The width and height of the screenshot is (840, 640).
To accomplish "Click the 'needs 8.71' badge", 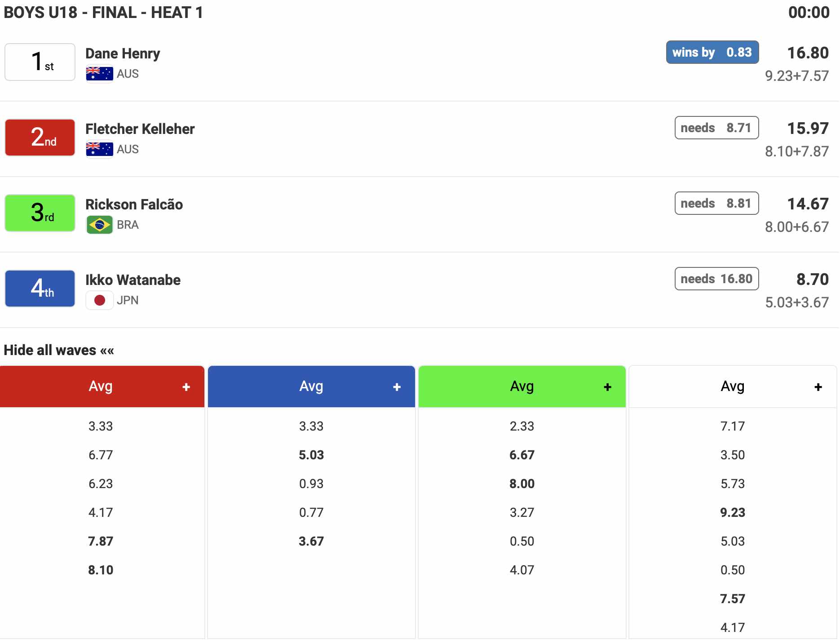I will [716, 128].
